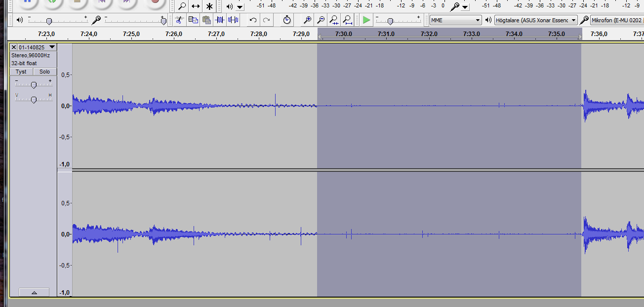Close the 01-140825 track
Screen dimensions: 644x307
pos(13,47)
